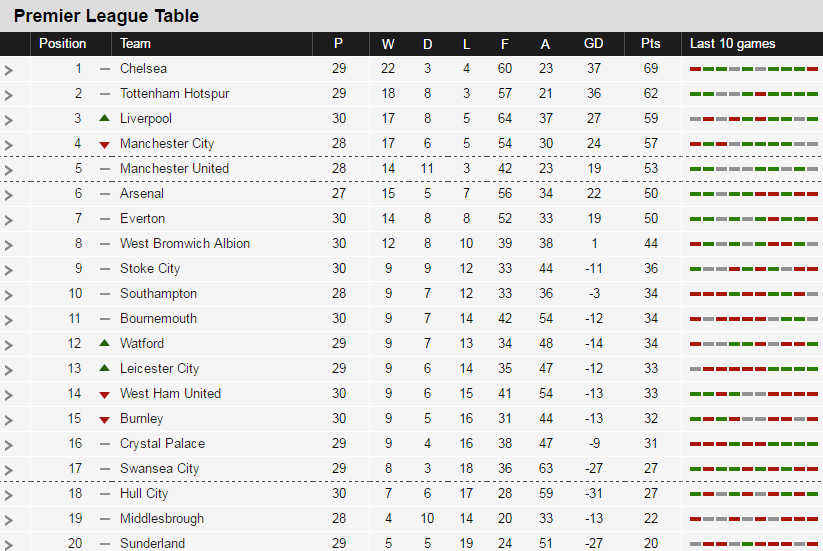
Task: Click Liverpool's green up-arrow movement icon
Action: click(104, 118)
